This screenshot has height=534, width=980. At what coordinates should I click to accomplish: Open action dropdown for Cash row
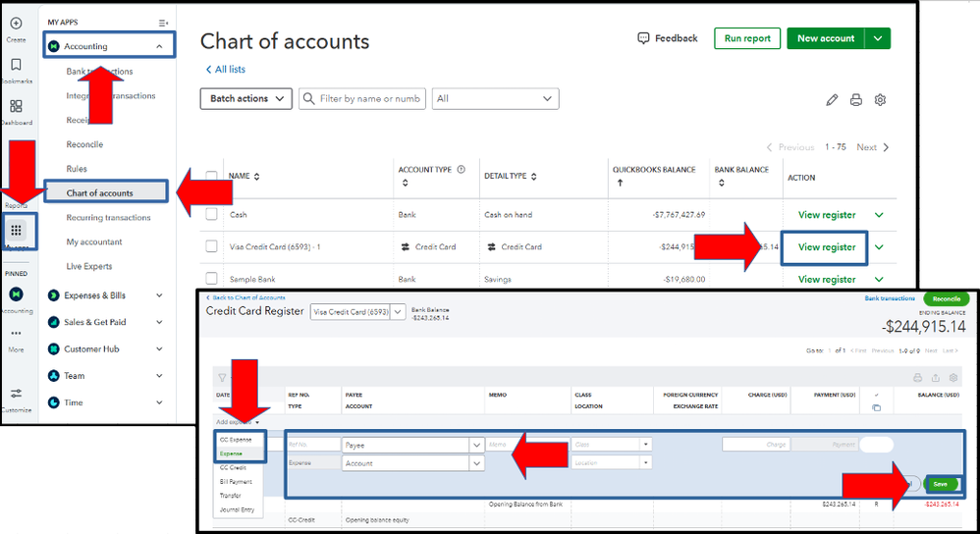[879, 215]
